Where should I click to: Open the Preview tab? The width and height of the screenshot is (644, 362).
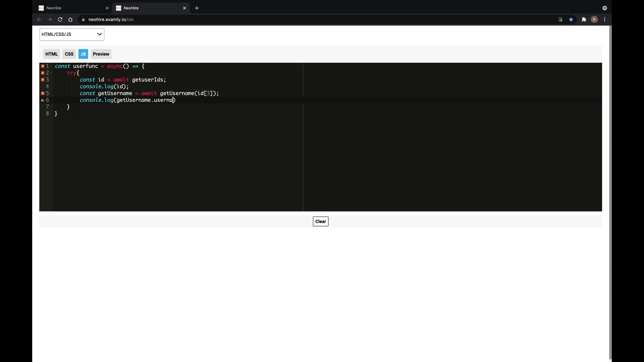pyautogui.click(x=101, y=54)
